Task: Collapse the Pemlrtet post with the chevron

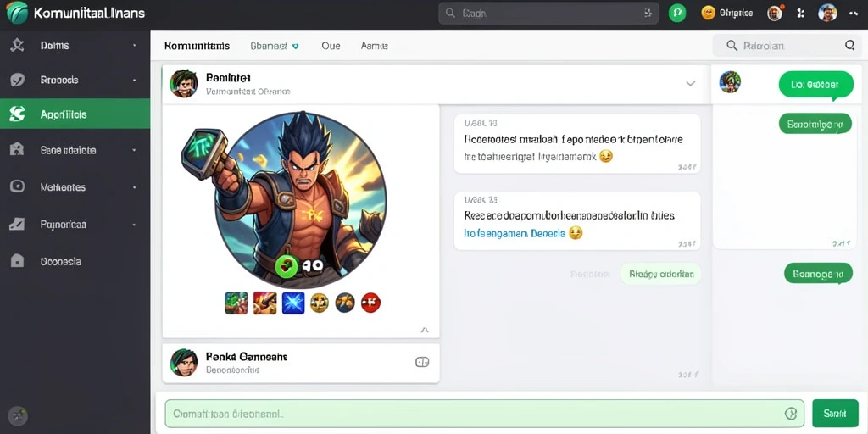Action: 690,84
